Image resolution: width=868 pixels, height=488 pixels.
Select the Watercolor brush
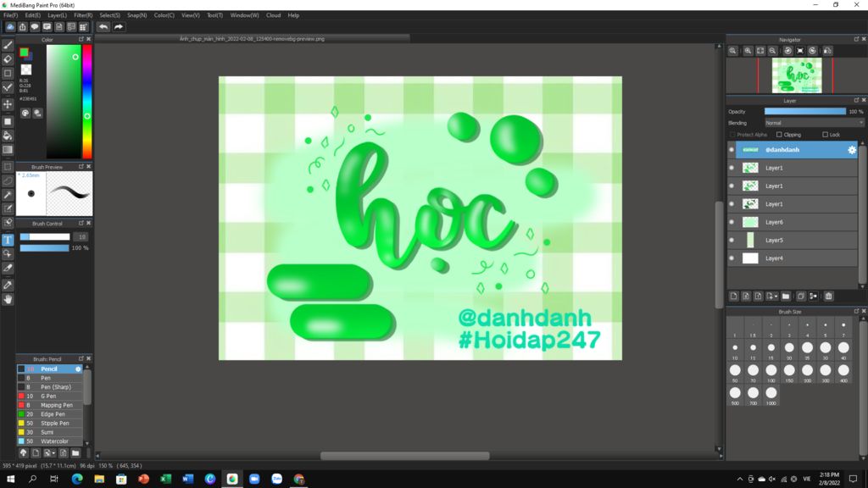(50, 441)
